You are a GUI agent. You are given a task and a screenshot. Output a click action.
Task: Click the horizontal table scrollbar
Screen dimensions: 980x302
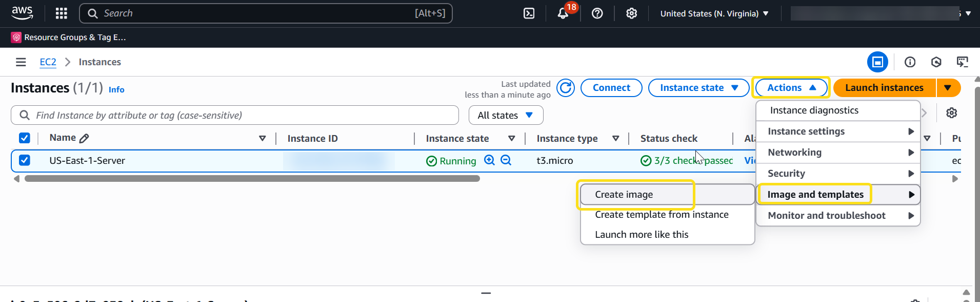coord(252,179)
